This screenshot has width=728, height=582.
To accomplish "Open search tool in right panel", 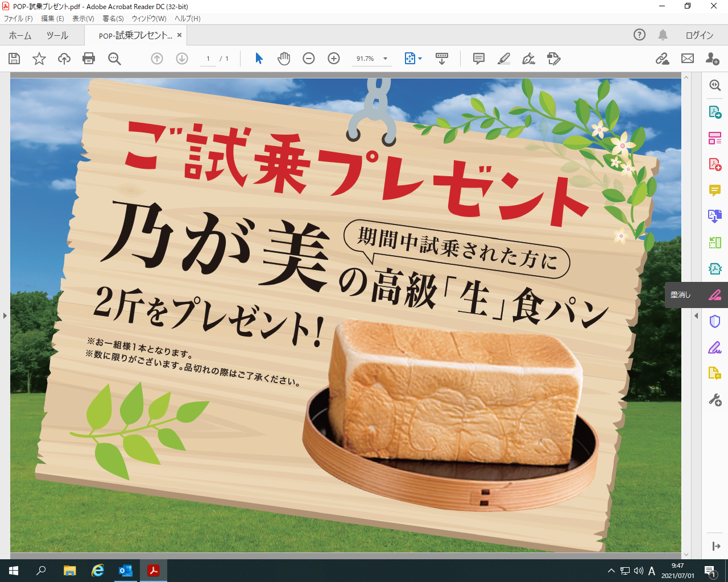I will (x=715, y=85).
